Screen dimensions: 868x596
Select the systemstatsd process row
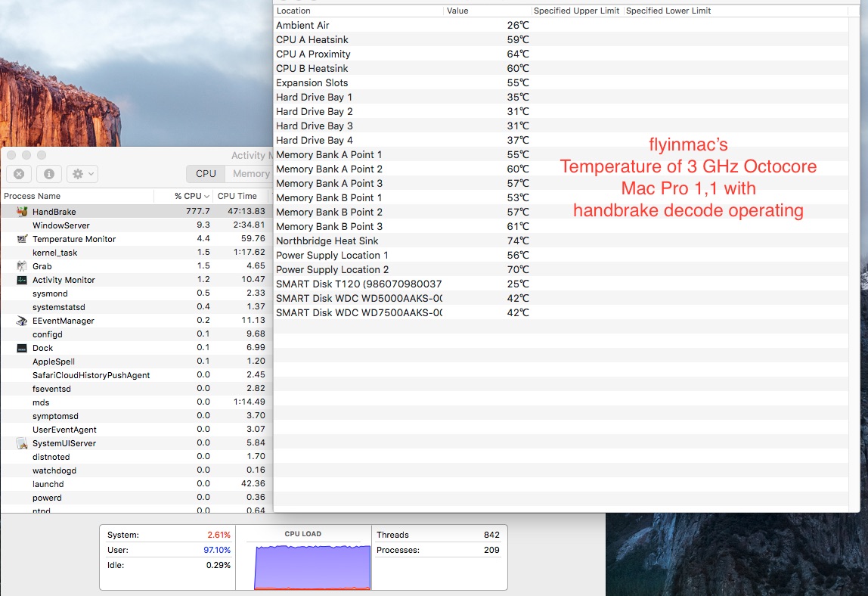point(135,307)
